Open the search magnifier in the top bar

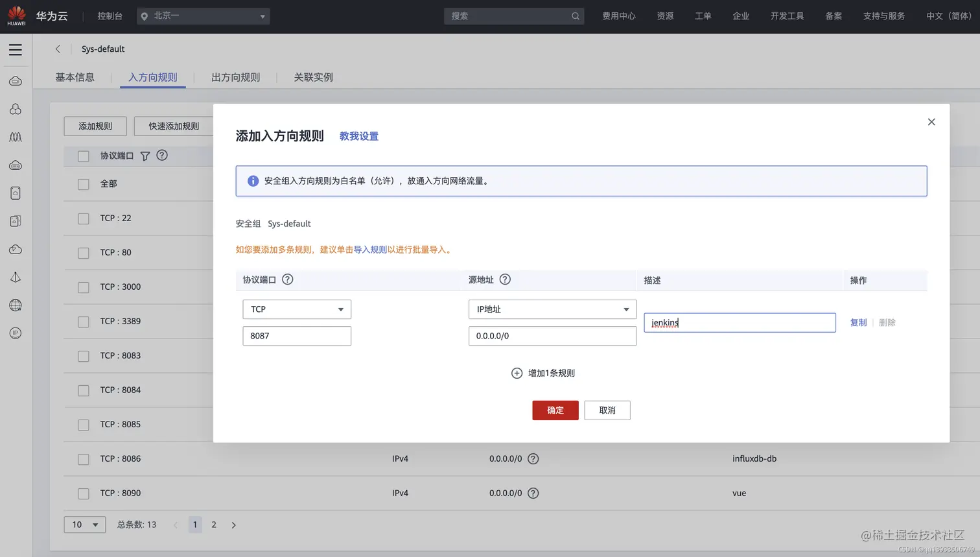coord(574,16)
